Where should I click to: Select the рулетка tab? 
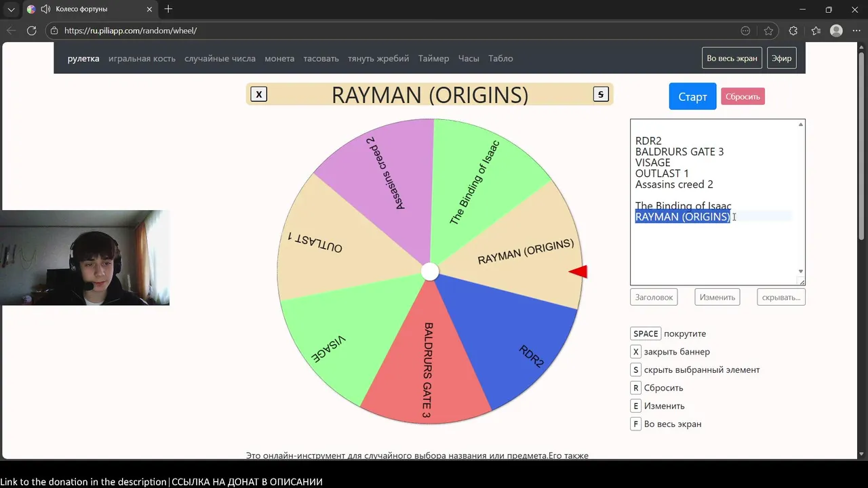click(x=83, y=58)
